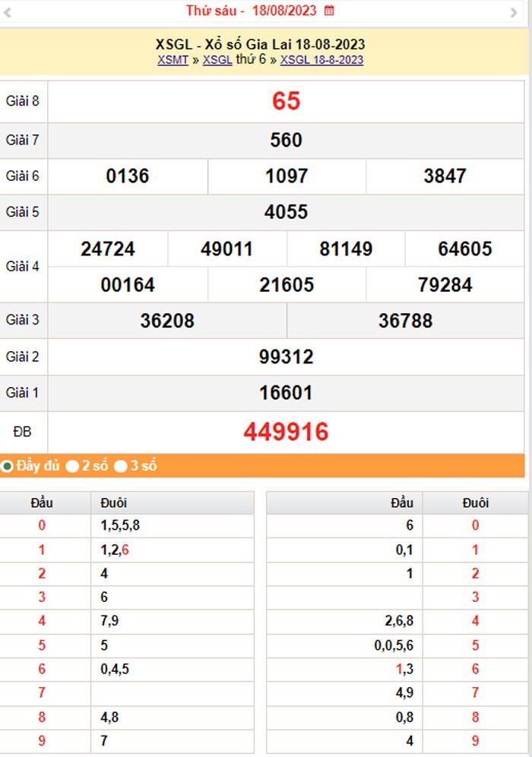Click right table value 0,0,5,6
The height and width of the screenshot is (757, 532).
coord(394,645)
